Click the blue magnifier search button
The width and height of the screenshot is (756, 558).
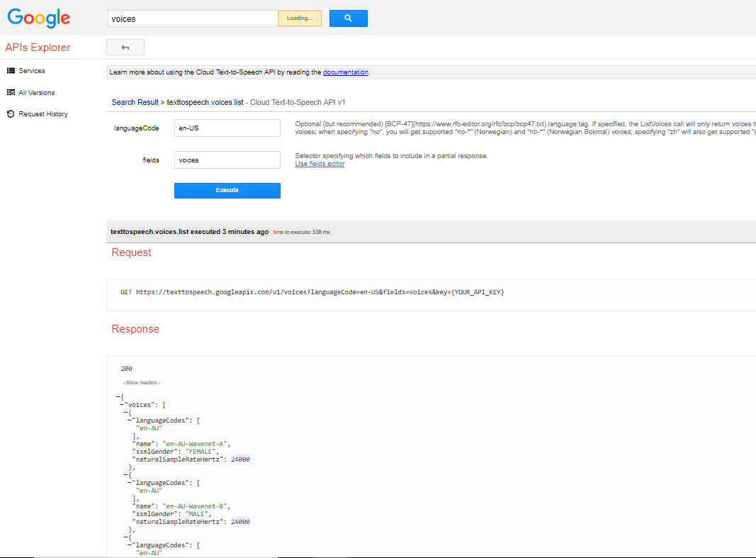point(348,18)
